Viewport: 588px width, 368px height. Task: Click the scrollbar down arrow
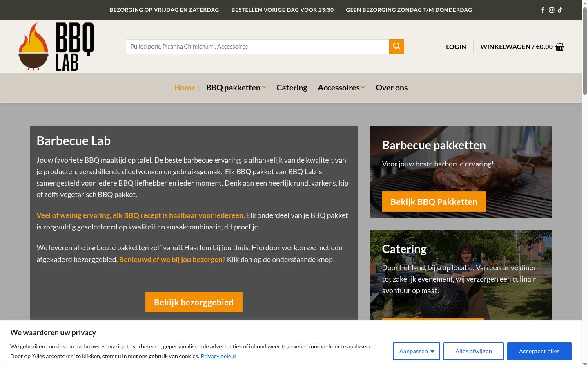585,364
